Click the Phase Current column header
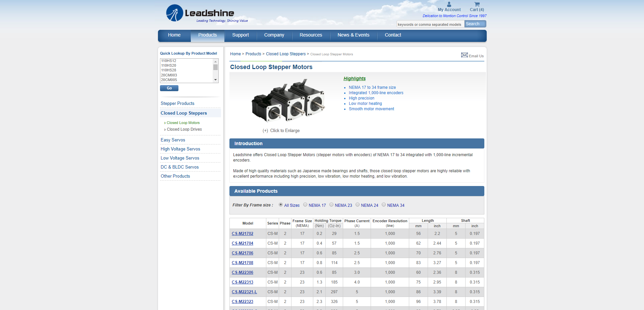Viewport: 644px width, 310px height. point(357,223)
